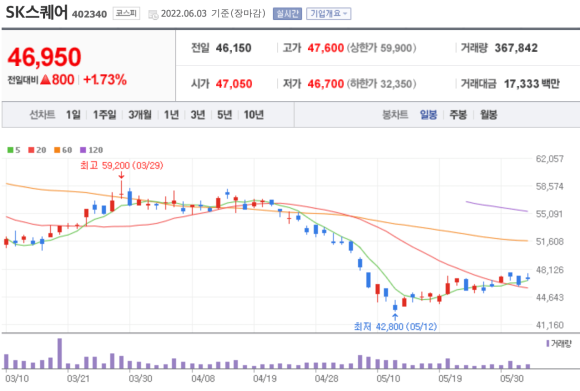The image size is (580, 391).
Task: Click the 03/21 date axis label
Action: (x=78, y=378)
